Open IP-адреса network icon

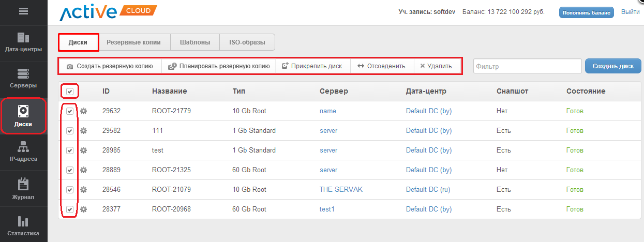[23, 147]
